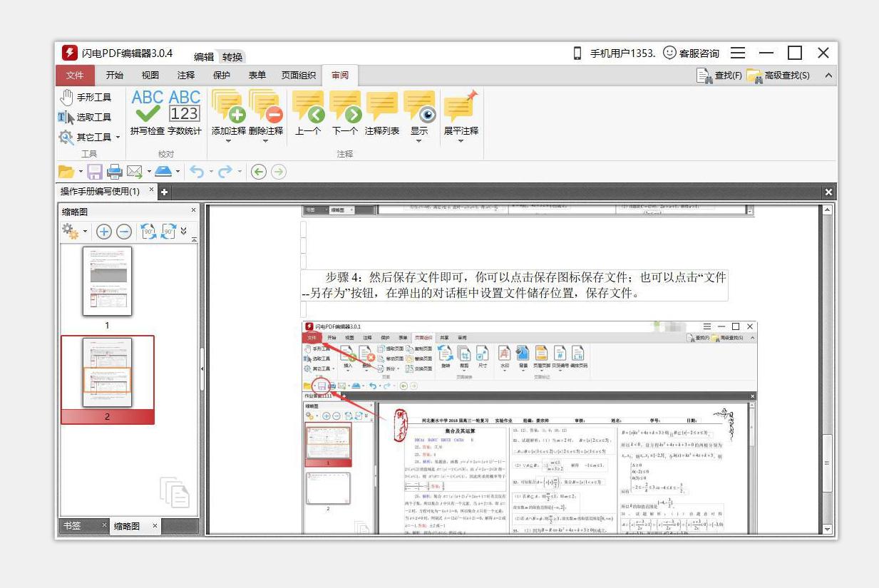This screenshot has height=588, width=879.
Task: Switch to the 视图 ribbon tab
Action: click(150, 76)
